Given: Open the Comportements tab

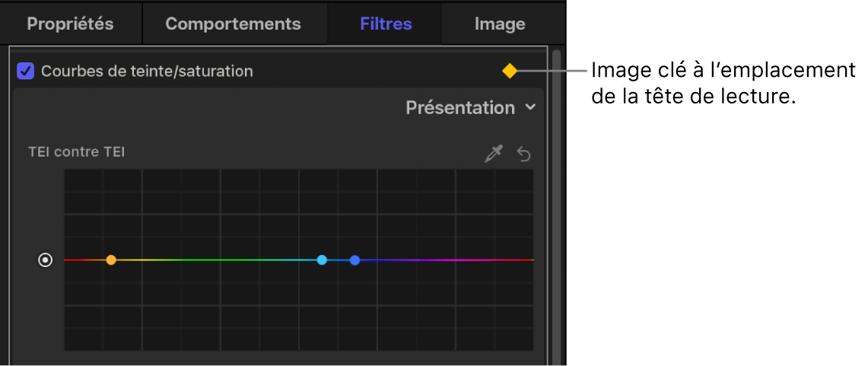Looking at the screenshot, I should pyautogui.click(x=233, y=24).
